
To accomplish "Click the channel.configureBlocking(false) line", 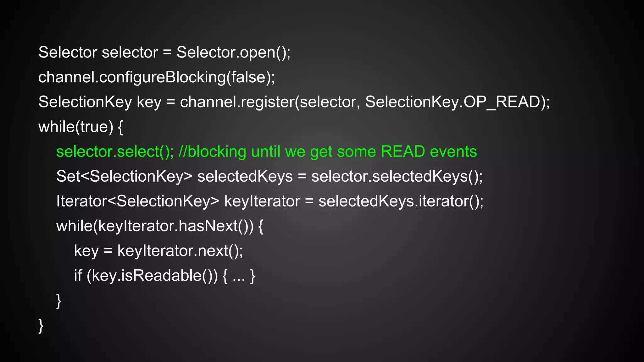I will 156,77.
